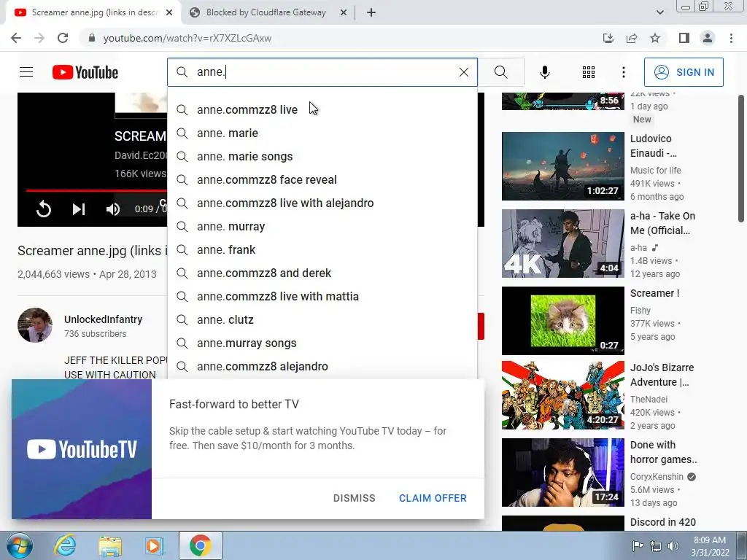Open the taskbar clock and date
This screenshot has width=747, height=560.
[710, 546]
